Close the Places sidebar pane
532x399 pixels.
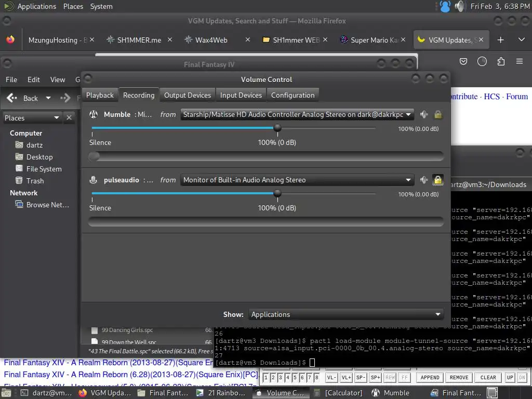click(69, 118)
